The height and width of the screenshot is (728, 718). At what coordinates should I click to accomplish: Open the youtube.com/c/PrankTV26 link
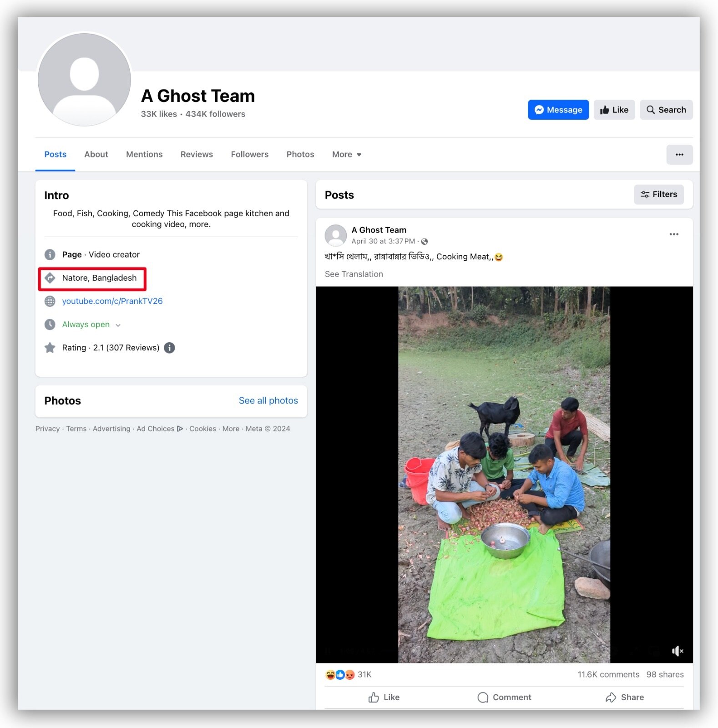pos(112,301)
